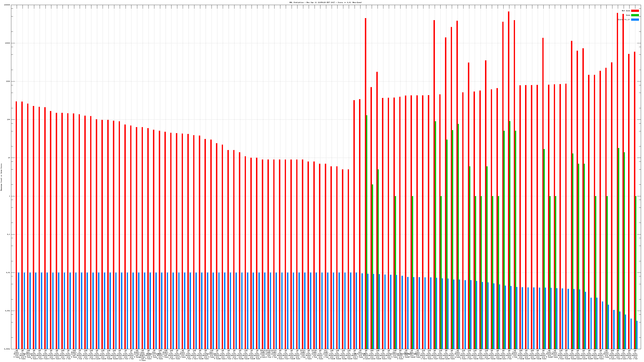This screenshot has width=644, height=362.
Task: Click the 1000 y-axis tick label
Action: click(8, 81)
